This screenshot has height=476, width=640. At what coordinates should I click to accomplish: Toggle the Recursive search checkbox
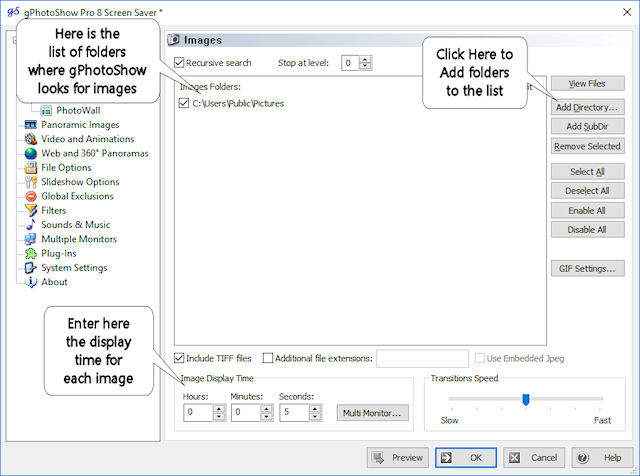(179, 63)
